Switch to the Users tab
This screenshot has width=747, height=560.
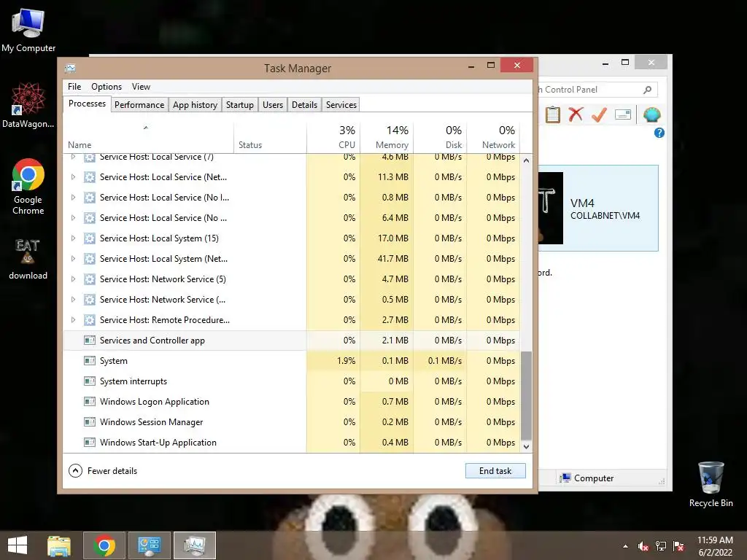point(273,105)
